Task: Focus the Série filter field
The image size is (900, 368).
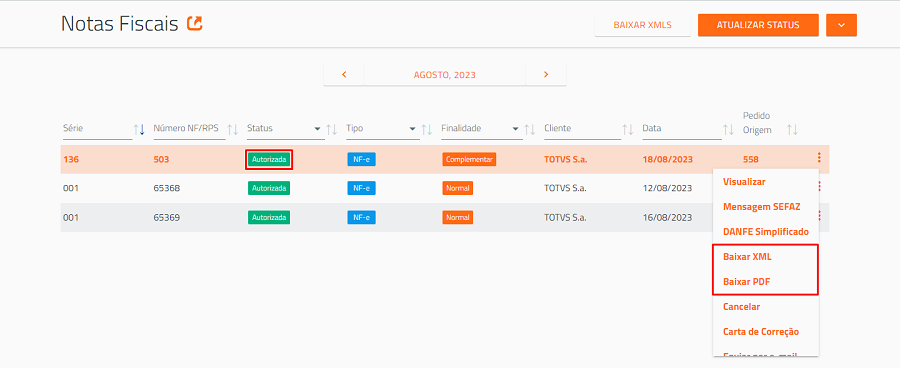Action: pos(98,129)
